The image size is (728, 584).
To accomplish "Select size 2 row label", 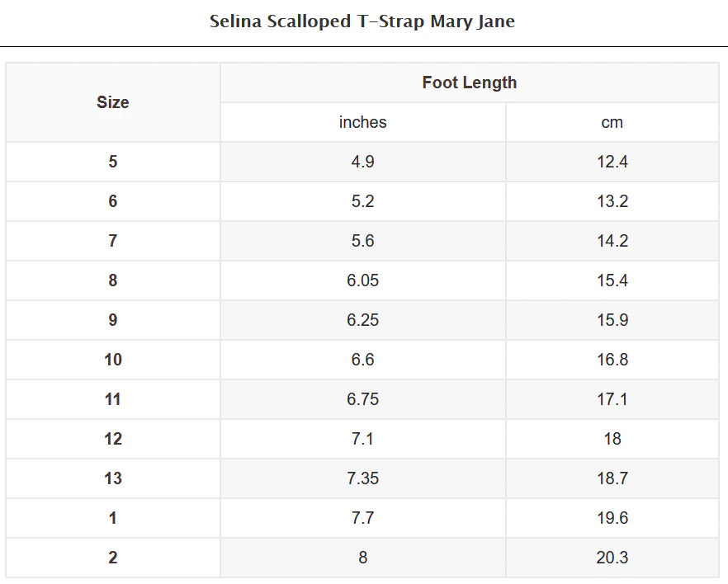I will click(113, 558).
